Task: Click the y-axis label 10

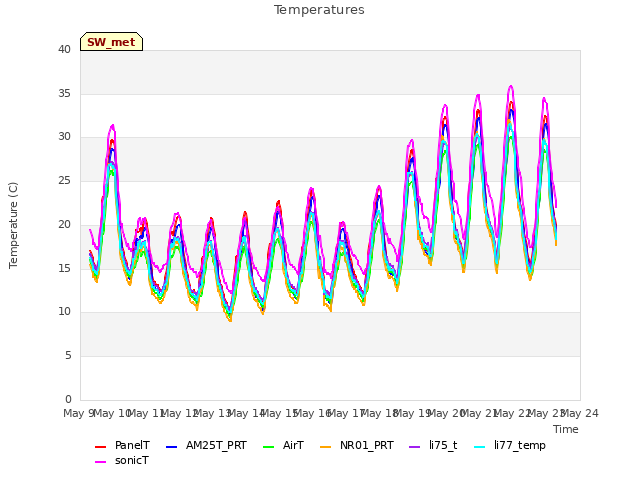Action: pos(64,312)
